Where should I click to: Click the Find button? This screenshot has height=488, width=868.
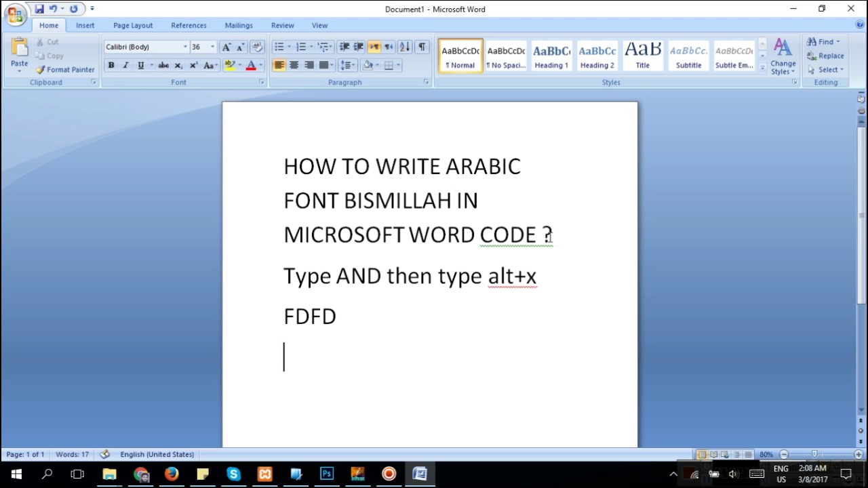(x=824, y=42)
